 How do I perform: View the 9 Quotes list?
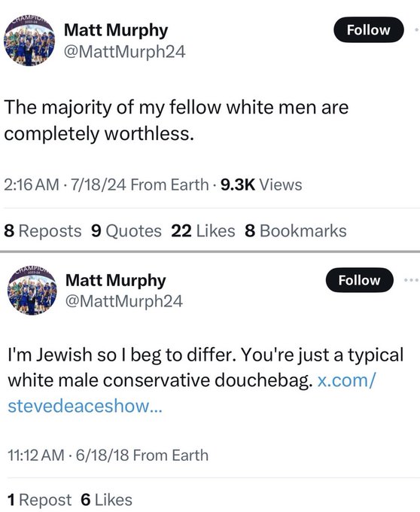126,231
